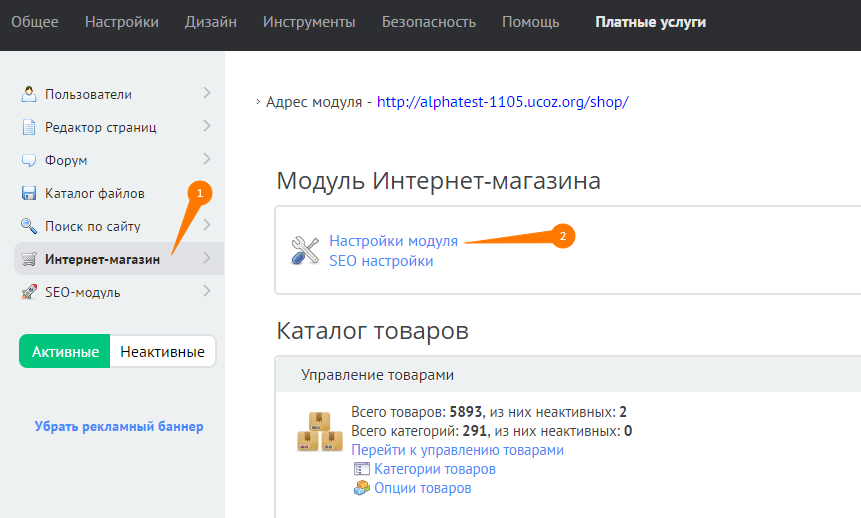The image size is (861, 518).
Task: Click the Site Search magnifier icon
Action: point(29,226)
